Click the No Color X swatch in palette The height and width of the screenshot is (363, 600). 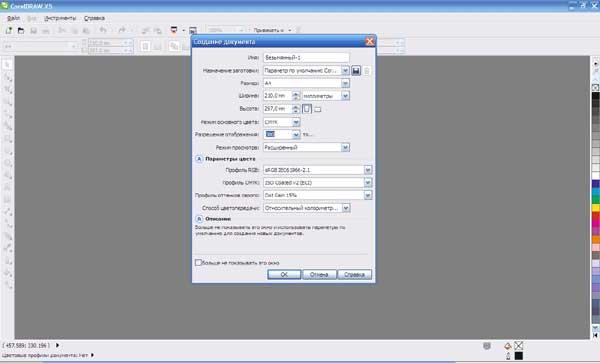pos(595,88)
